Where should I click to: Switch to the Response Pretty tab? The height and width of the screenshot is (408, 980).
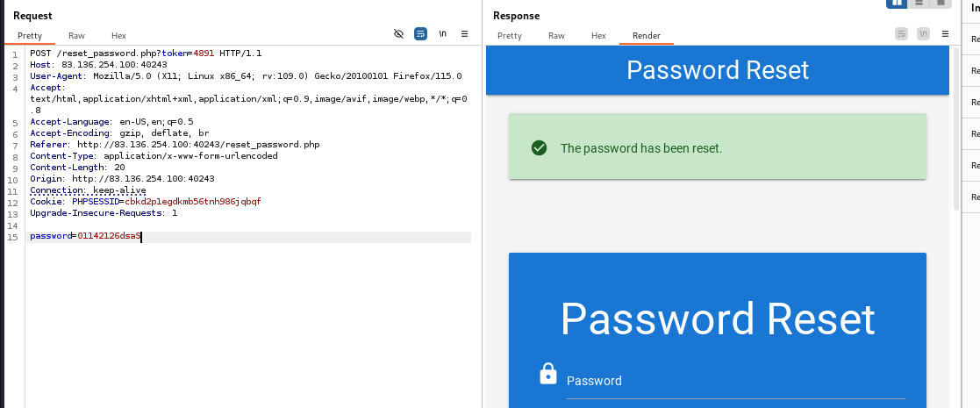[510, 36]
